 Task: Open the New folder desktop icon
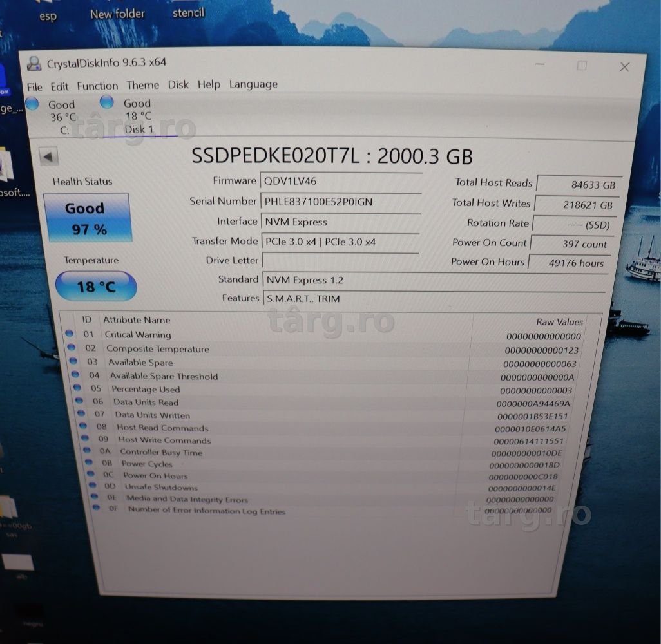[118, 14]
